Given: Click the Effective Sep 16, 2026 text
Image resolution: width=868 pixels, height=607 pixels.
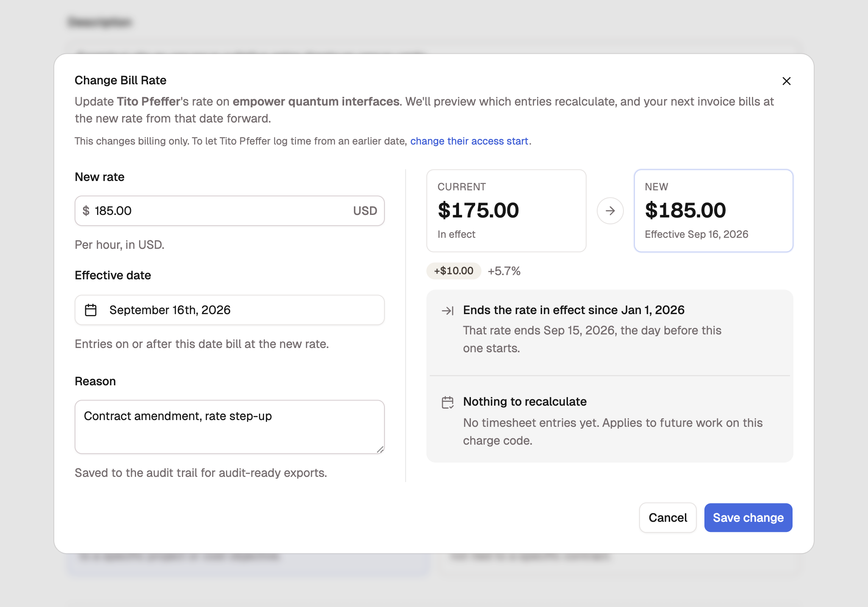Looking at the screenshot, I should (696, 234).
